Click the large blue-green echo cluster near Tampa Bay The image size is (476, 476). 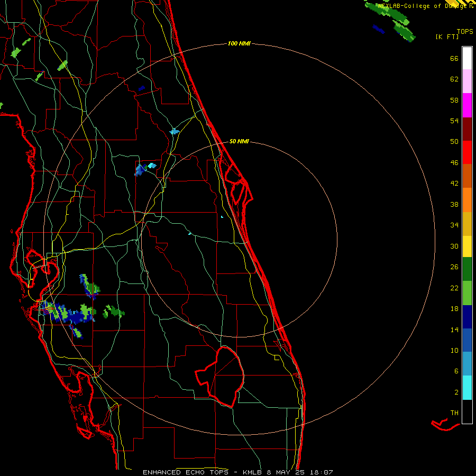pyautogui.click(x=68, y=313)
